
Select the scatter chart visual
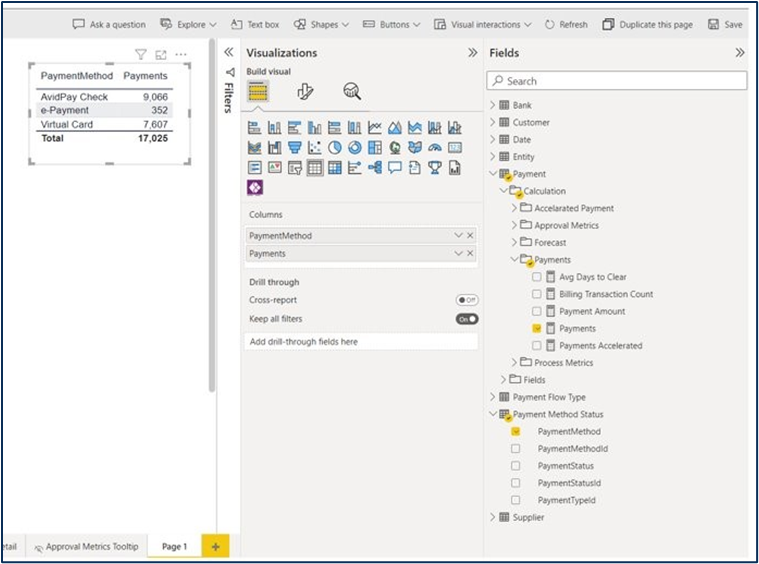coord(315,148)
